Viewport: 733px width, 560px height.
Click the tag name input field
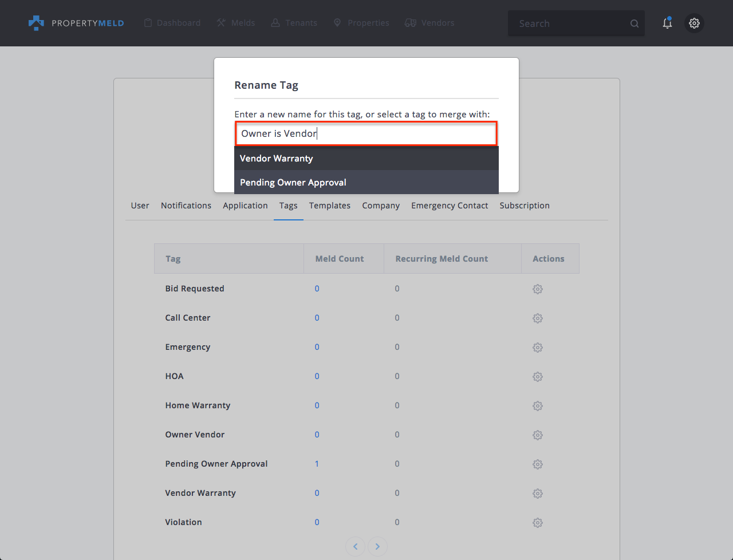[366, 133]
